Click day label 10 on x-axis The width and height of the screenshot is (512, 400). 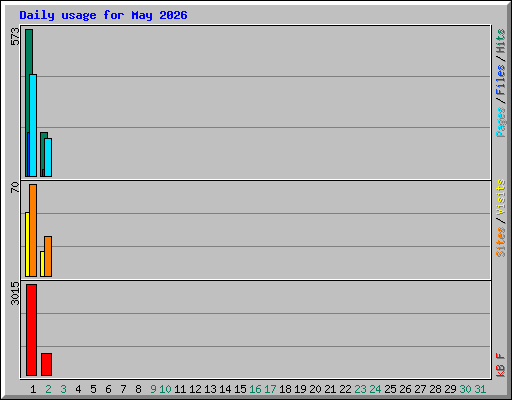[x=165, y=389]
